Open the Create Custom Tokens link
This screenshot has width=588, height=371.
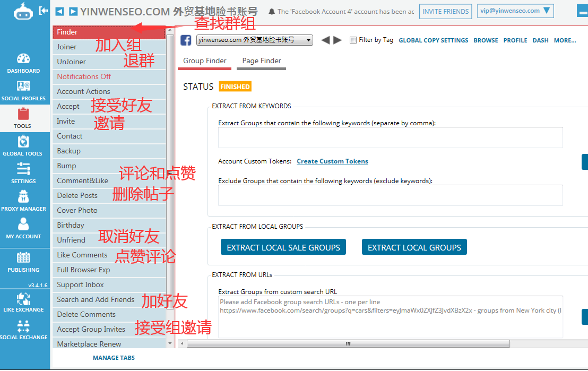(332, 161)
